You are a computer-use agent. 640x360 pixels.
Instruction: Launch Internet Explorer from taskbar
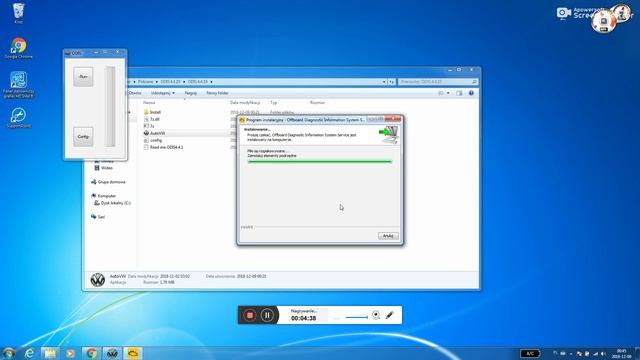click(29, 353)
